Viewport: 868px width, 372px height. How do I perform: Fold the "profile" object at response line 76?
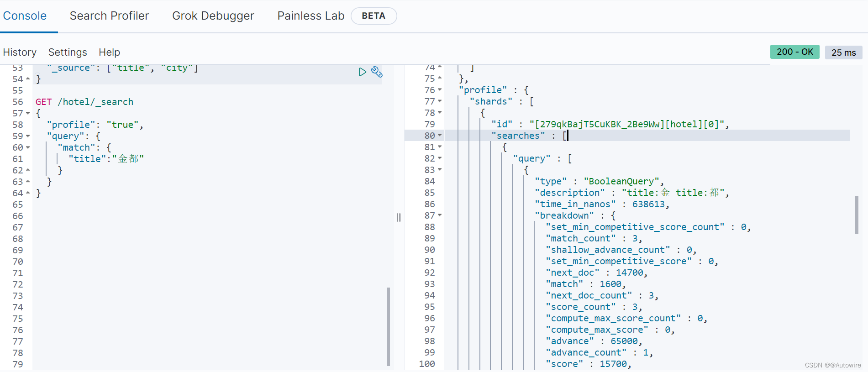click(440, 90)
